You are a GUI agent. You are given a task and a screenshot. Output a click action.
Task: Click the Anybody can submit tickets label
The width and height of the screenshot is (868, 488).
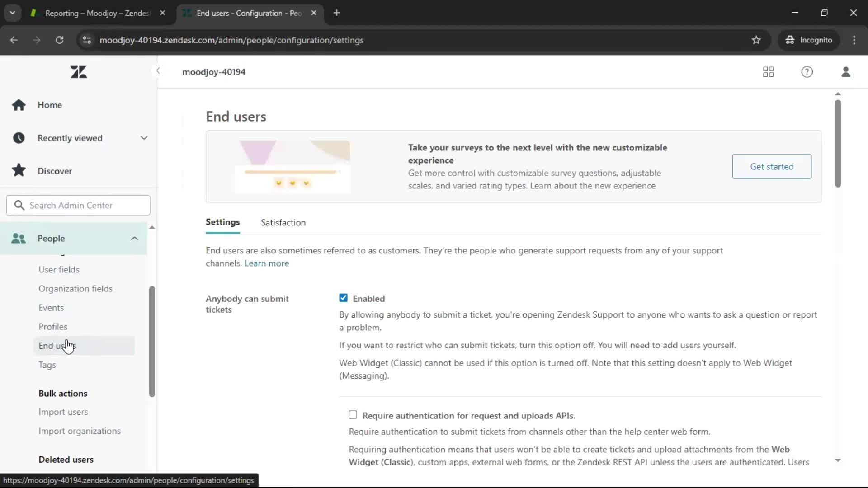[x=247, y=304]
